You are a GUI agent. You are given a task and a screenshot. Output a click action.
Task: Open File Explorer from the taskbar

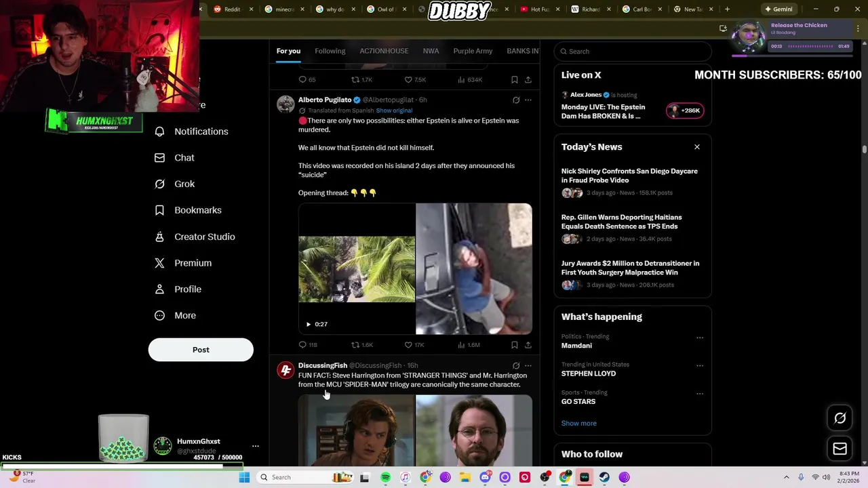click(465, 477)
